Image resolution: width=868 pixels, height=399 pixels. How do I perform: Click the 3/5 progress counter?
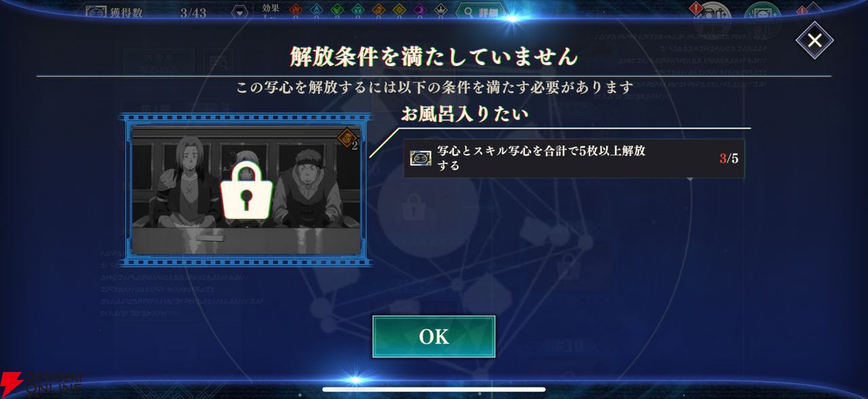point(729,159)
